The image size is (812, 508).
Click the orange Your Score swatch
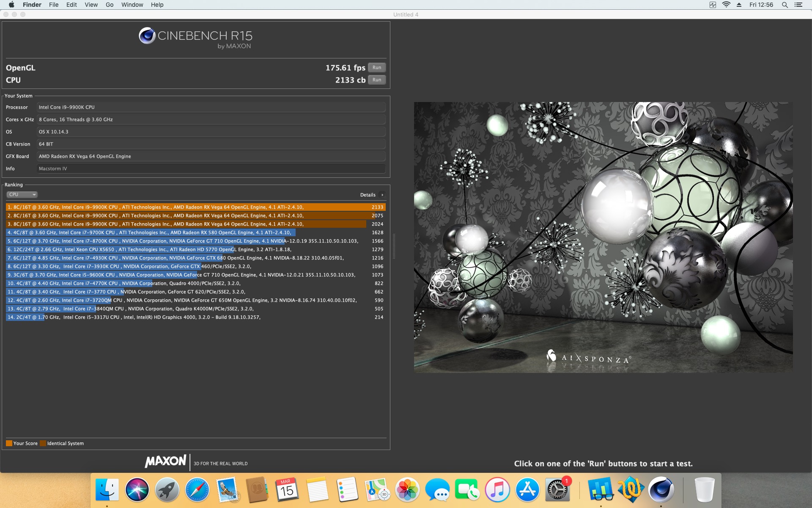[x=9, y=443]
